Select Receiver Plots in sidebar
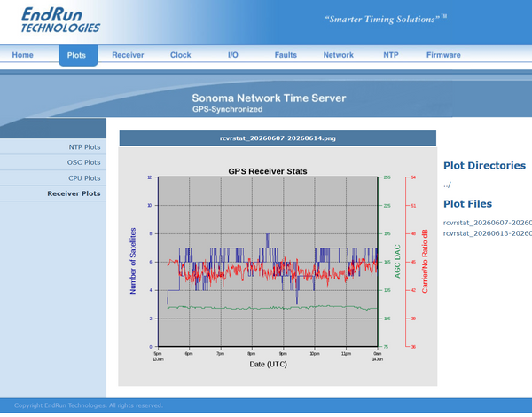The image size is (532, 417). (74, 193)
